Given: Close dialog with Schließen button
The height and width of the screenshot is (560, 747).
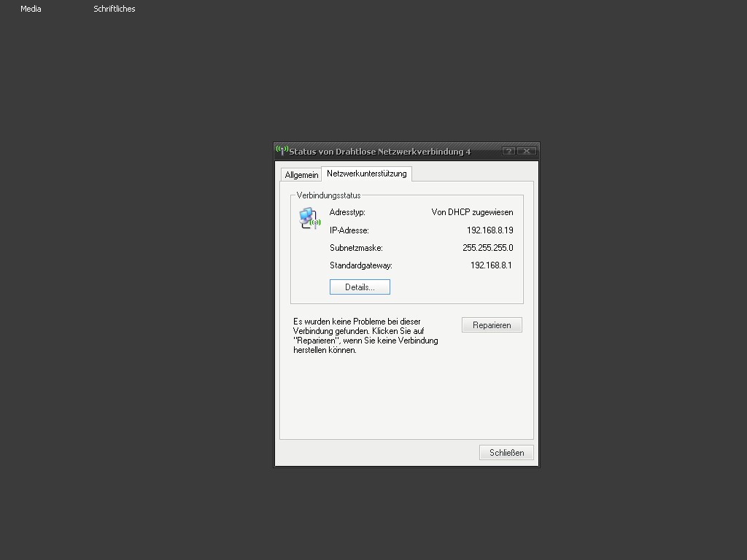Looking at the screenshot, I should 506,453.
